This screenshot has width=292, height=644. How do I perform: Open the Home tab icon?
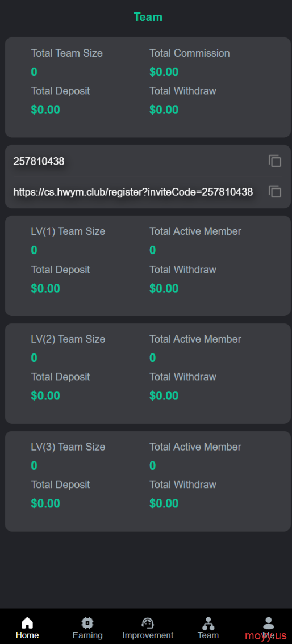(27, 623)
